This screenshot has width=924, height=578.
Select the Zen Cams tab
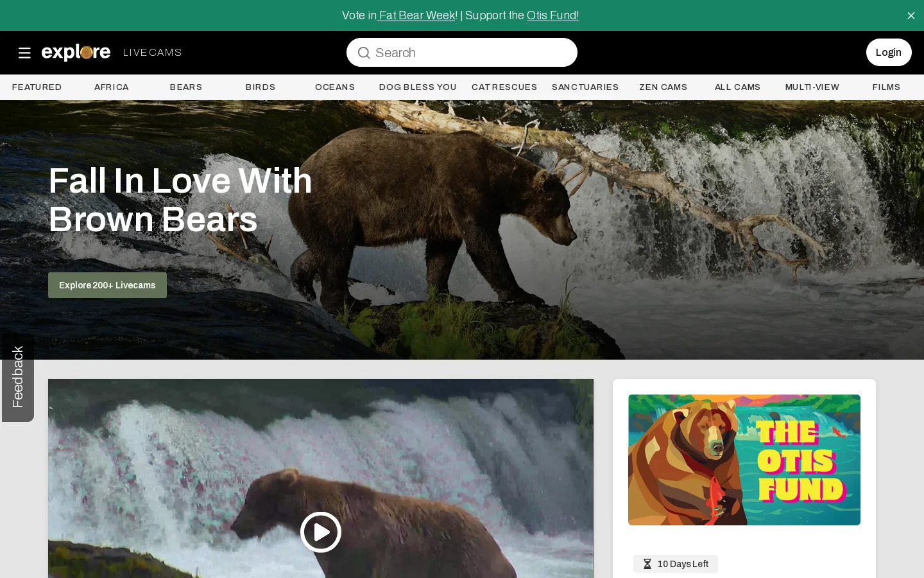[663, 87]
